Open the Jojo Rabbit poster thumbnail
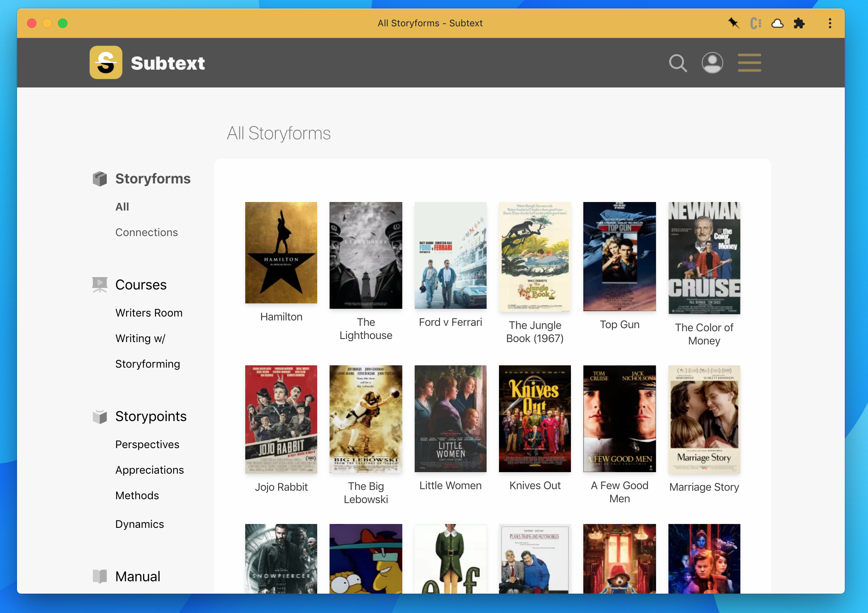Image resolution: width=868 pixels, height=613 pixels. point(281,420)
